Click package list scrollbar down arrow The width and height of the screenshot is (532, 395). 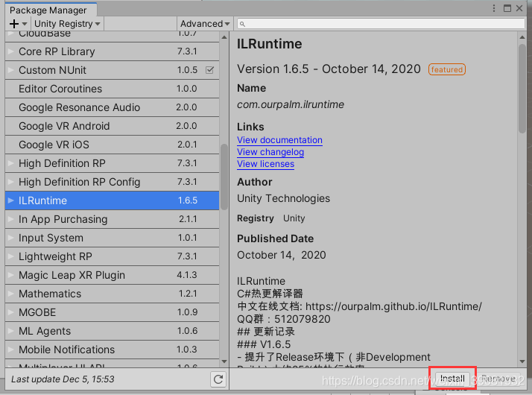click(x=224, y=361)
